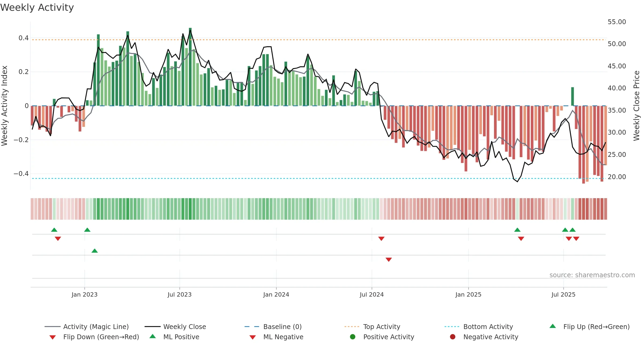Click the Jul 2023 axis label

click(180, 295)
